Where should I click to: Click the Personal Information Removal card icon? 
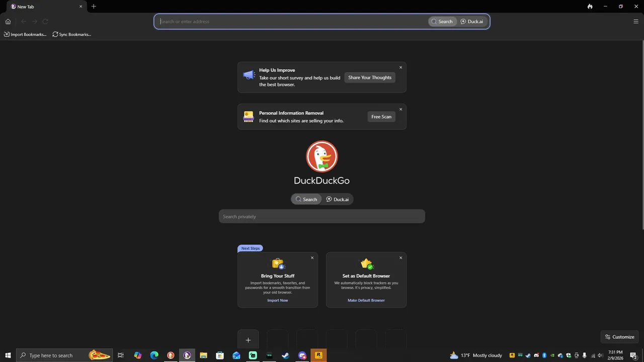point(249,117)
